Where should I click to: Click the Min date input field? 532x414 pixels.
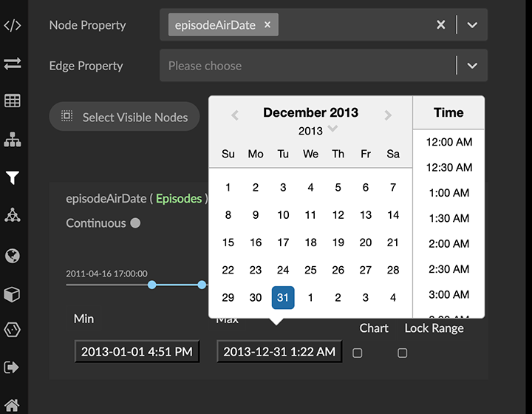click(x=137, y=352)
